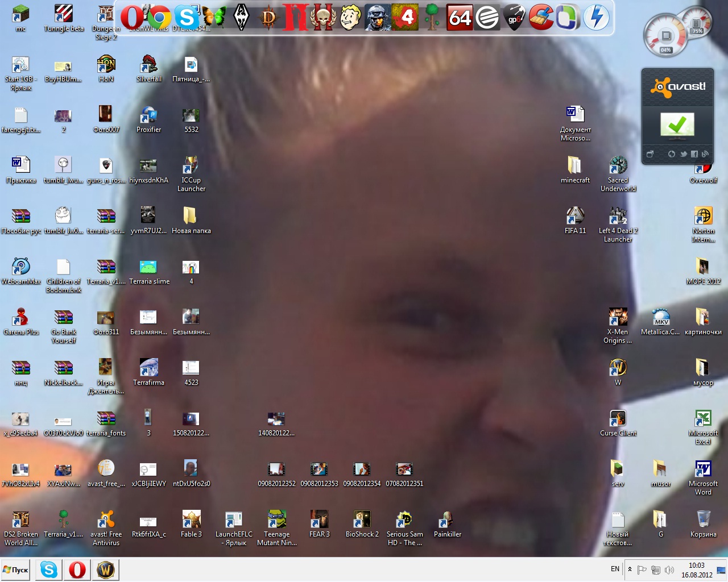Open image thumbnail 07082012351
Screen dimensions: 728x582
(404, 474)
